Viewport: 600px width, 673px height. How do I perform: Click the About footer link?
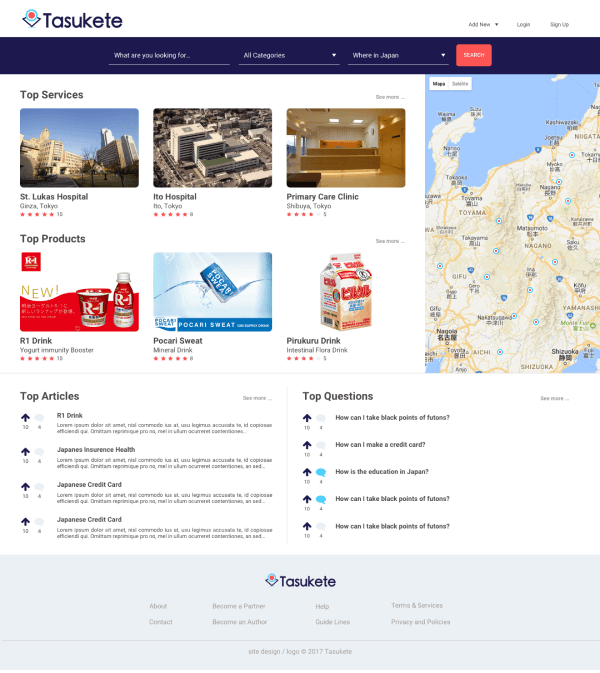click(x=158, y=606)
